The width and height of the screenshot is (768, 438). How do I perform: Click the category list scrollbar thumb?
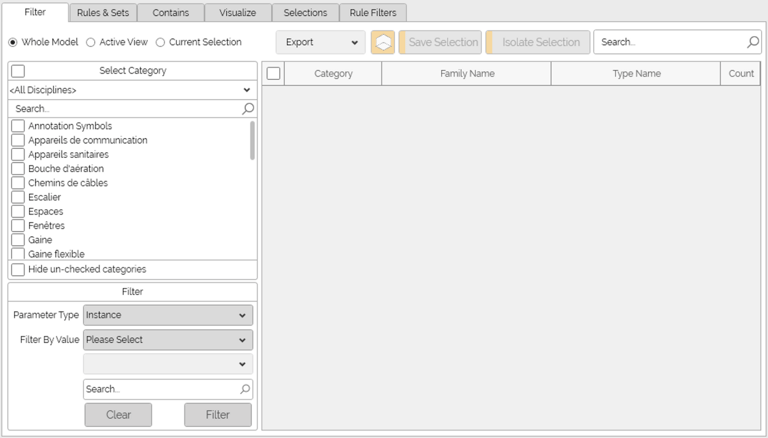[x=252, y=141]
